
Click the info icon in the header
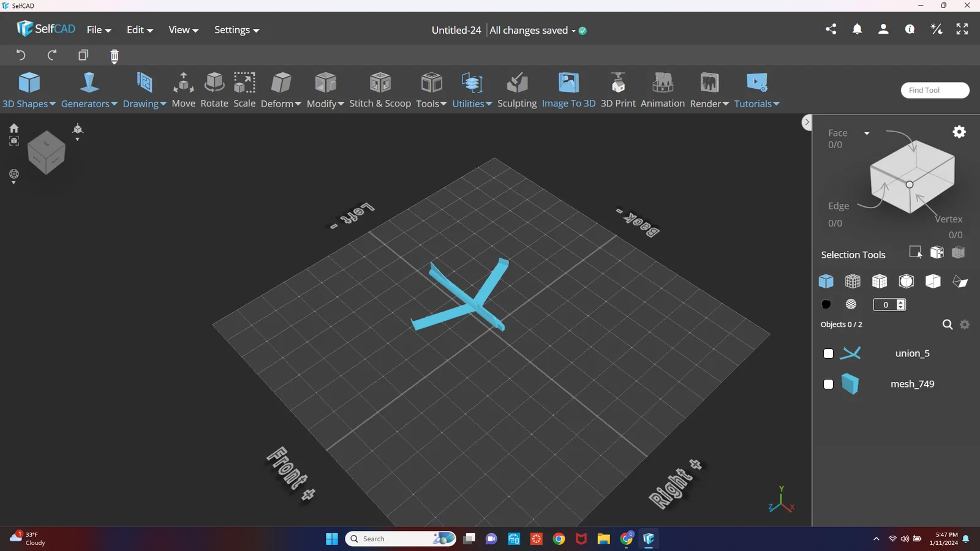tap(910, 29)
